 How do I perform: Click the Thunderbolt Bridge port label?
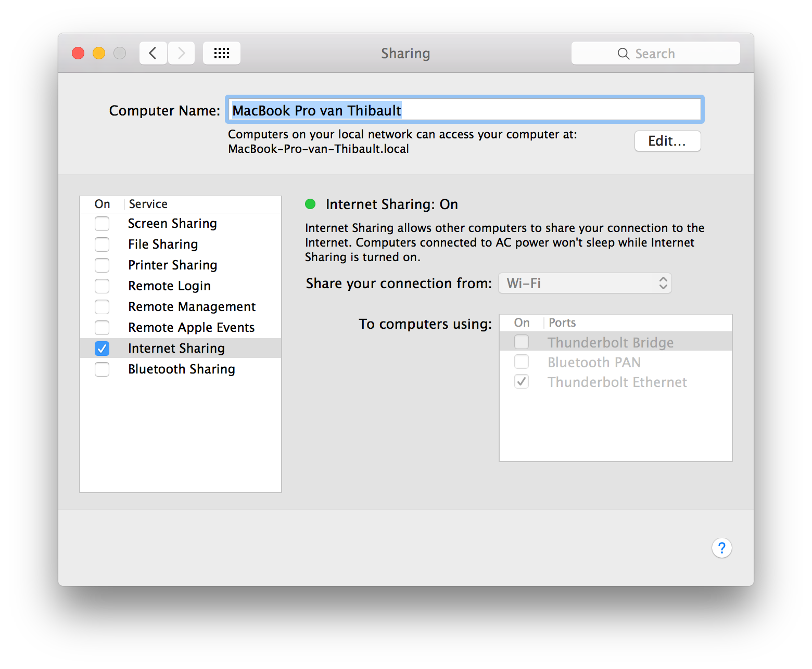611,342
